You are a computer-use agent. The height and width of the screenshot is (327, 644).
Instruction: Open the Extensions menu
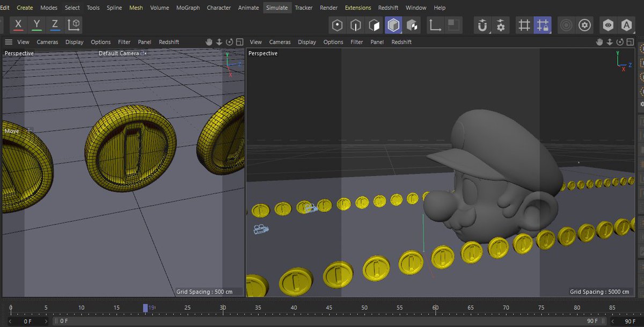[x=358, y=8]
